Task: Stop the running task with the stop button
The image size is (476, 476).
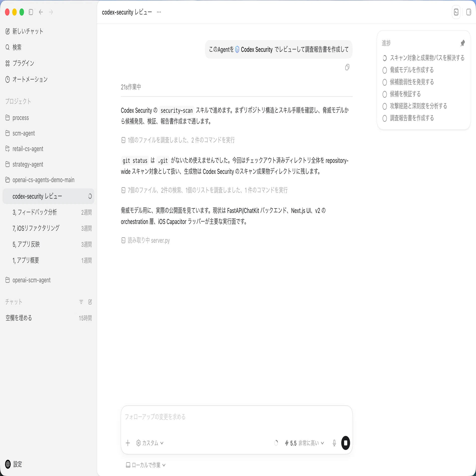Action: [x=345, y=443]
